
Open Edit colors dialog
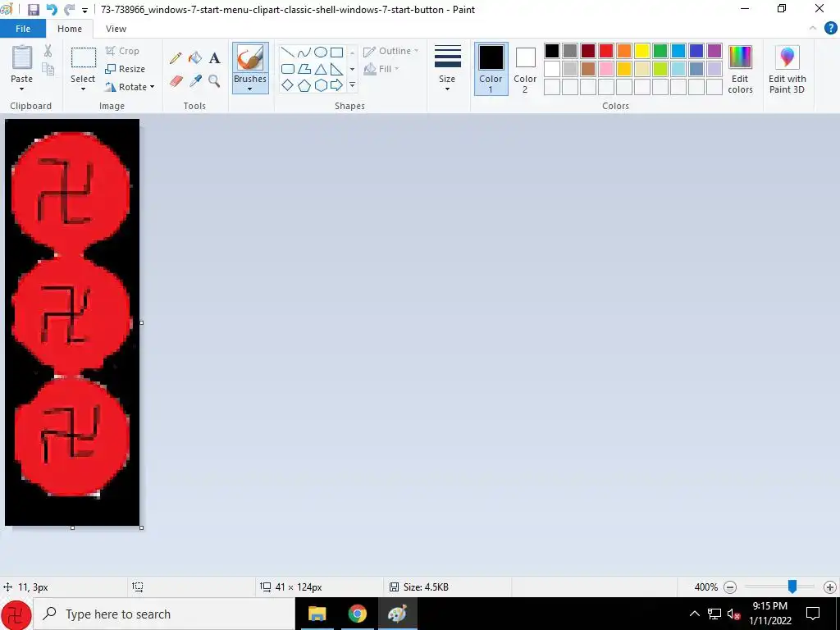pos(741,69)
